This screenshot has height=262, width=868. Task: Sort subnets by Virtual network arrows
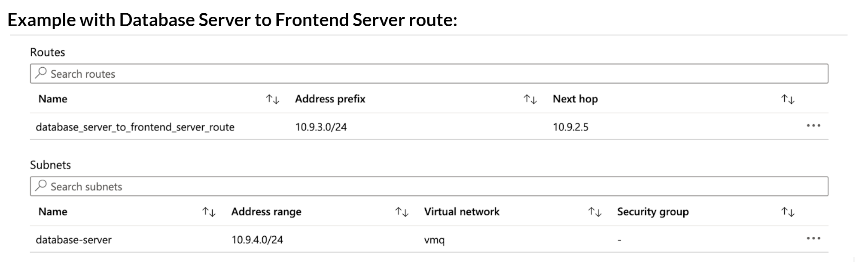tap(594, 212)
